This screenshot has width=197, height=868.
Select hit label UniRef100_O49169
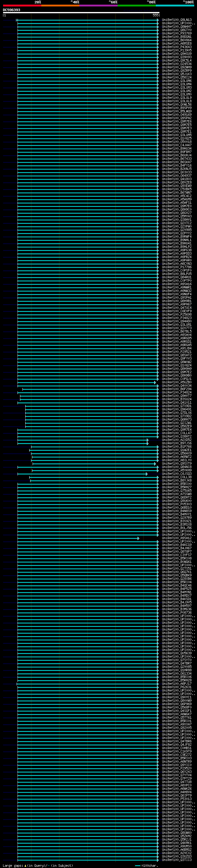(176, 115)
